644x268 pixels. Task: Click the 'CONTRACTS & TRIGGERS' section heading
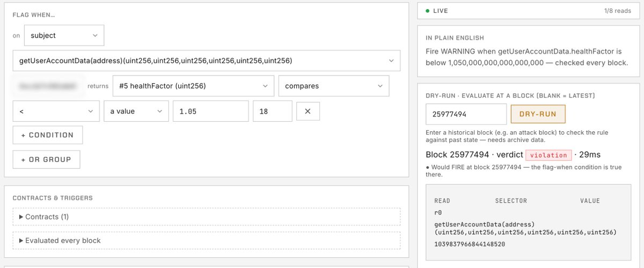(53, 198)
